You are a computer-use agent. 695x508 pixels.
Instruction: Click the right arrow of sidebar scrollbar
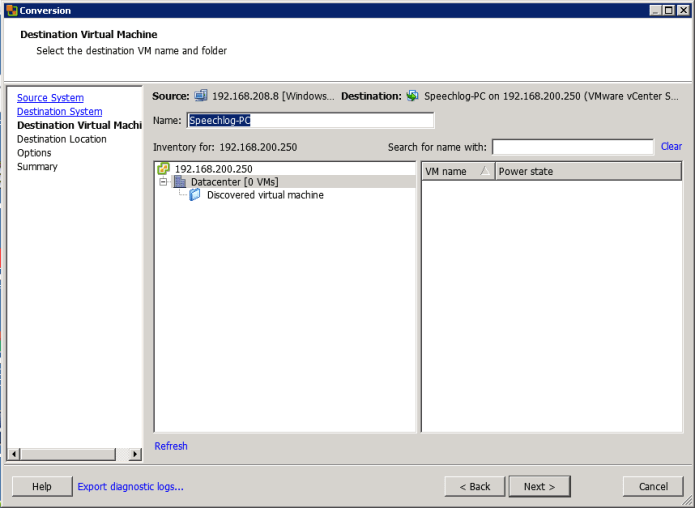coord(135,455)
